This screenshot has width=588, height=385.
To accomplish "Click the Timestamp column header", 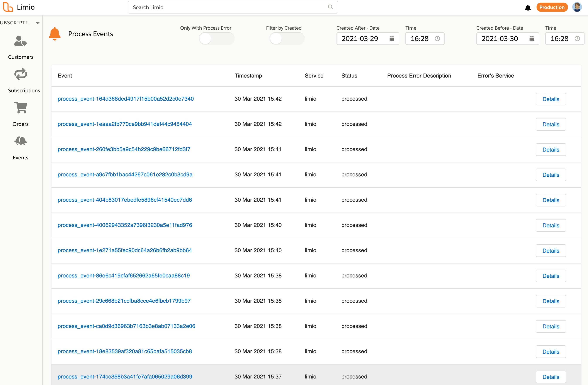I will [248, 76].
